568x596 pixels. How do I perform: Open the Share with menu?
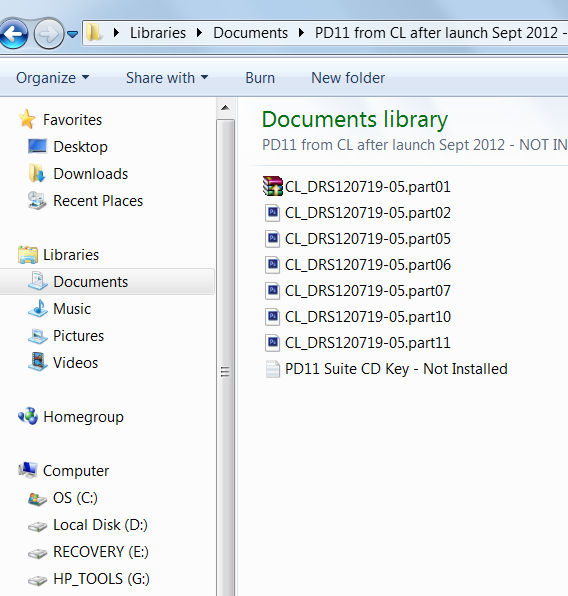tap(167, 78)
